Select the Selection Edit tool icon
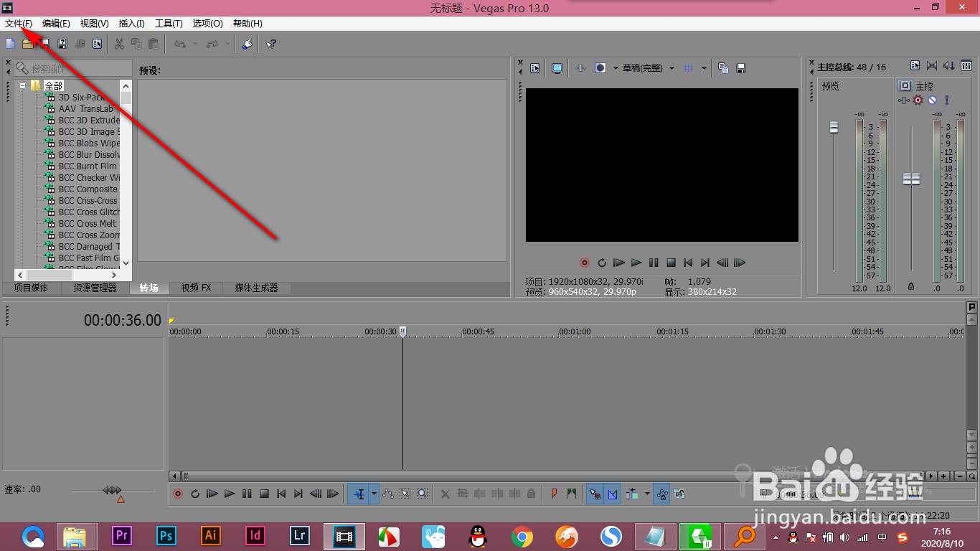 click(405, 494)
